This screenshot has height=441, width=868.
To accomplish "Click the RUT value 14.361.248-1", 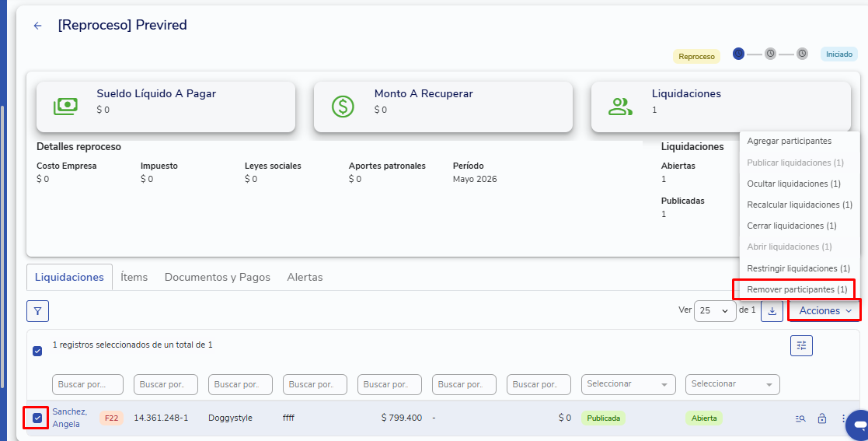I will pos(161,418).
